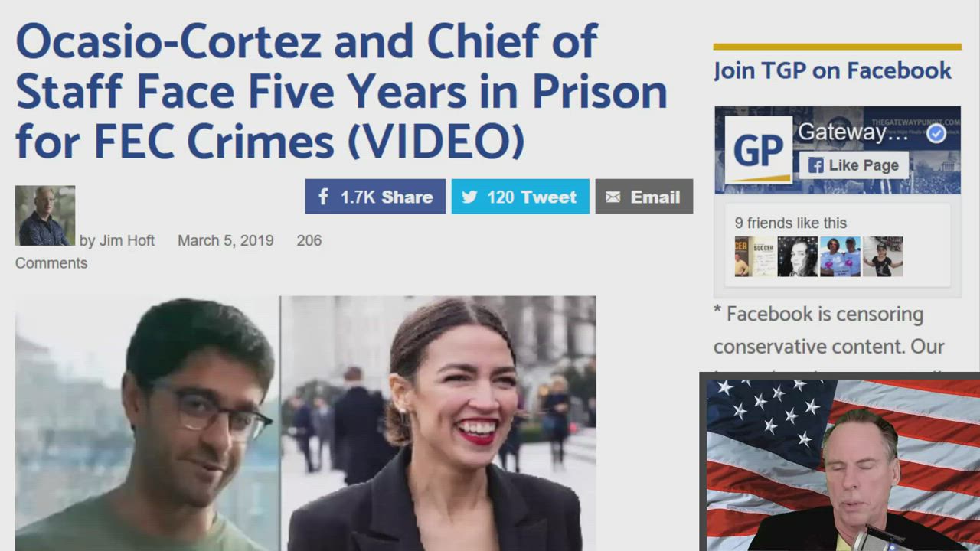Click the article image of smiling woman

pos(439,423)
